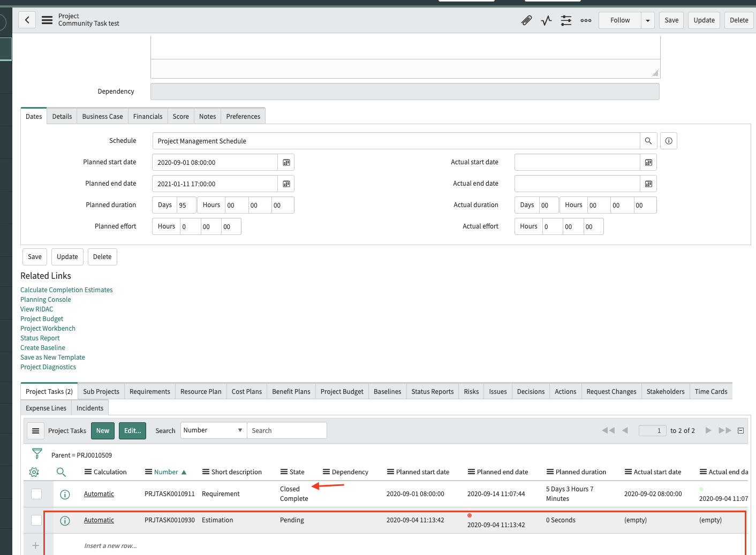Click the list page number field
The width and height of the screenshot is (756, 555).
653,430
